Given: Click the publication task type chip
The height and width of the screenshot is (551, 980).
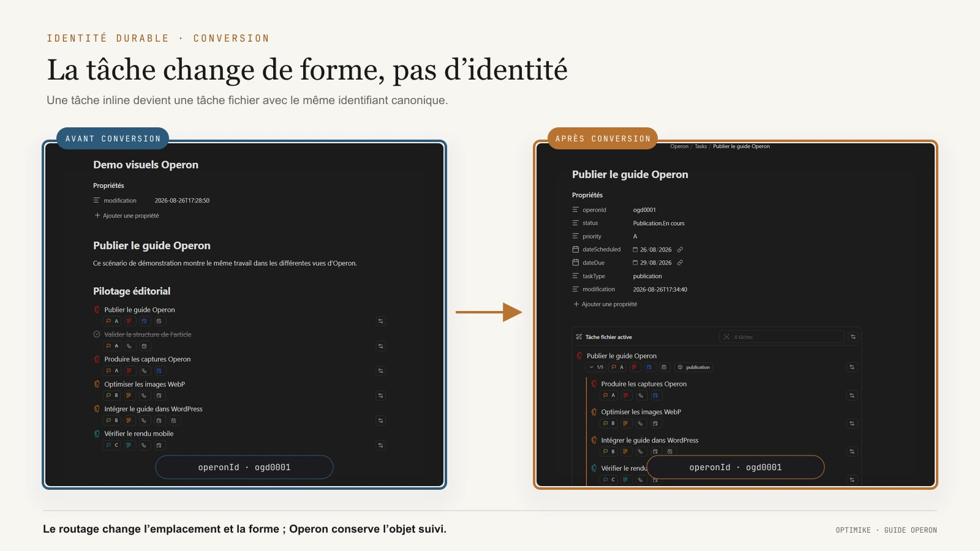Looking at the screenshot, I should (693, 367).
